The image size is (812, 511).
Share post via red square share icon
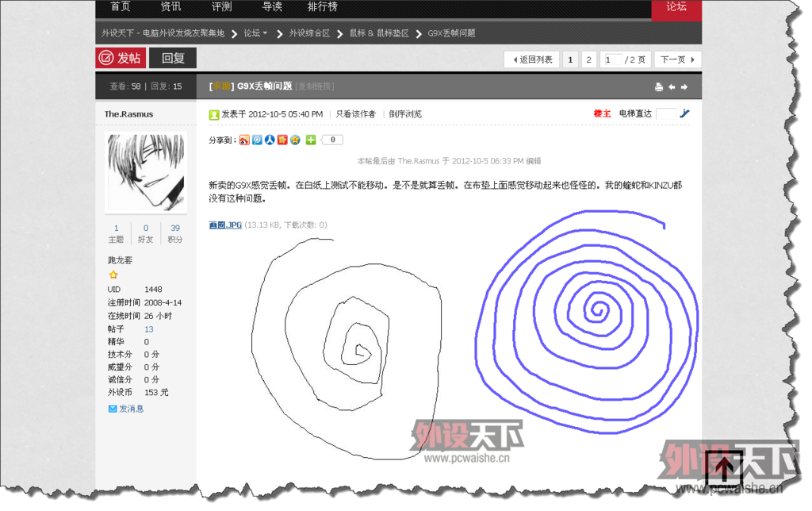[x=282, y=140]
